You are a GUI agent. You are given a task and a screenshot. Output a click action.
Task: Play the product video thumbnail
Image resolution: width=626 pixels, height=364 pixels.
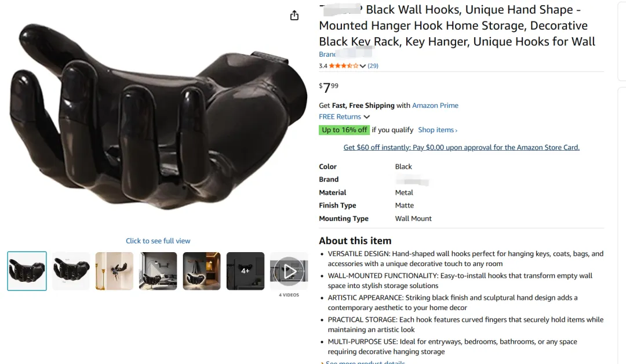pyautogui.click(x=289, y=271)
